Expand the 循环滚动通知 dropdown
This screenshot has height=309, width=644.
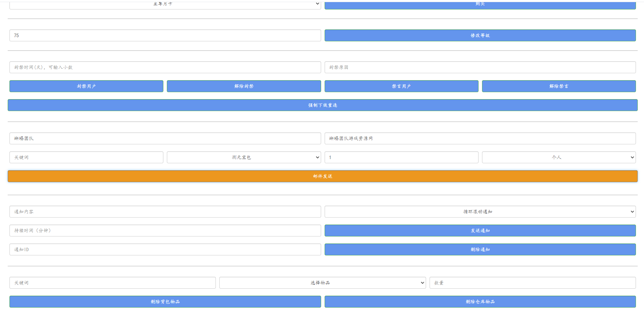480,212
